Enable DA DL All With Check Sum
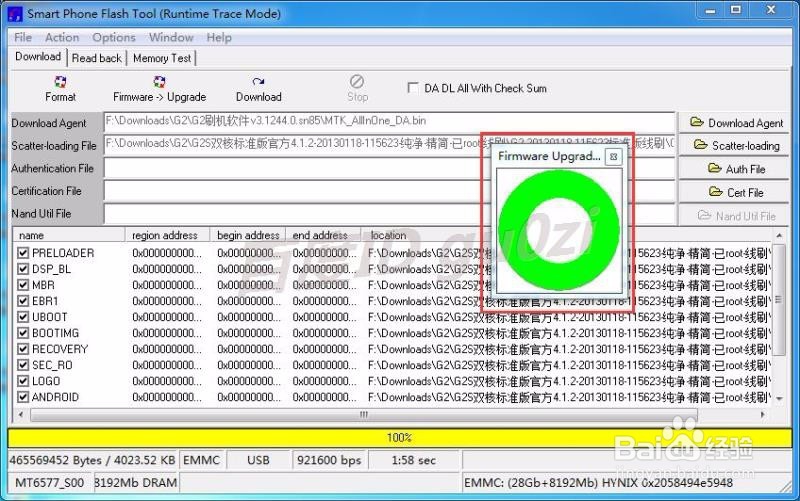 413,88
